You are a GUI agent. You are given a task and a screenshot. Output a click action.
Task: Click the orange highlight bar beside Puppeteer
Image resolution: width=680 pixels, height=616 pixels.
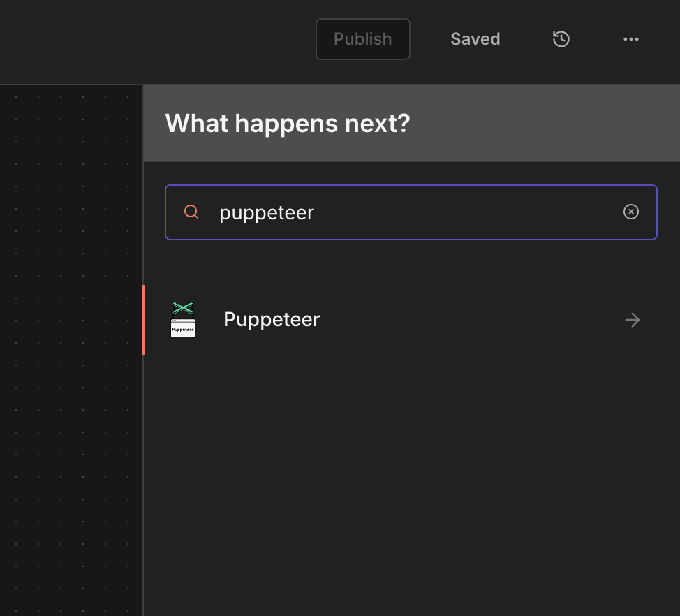(144, 320)
